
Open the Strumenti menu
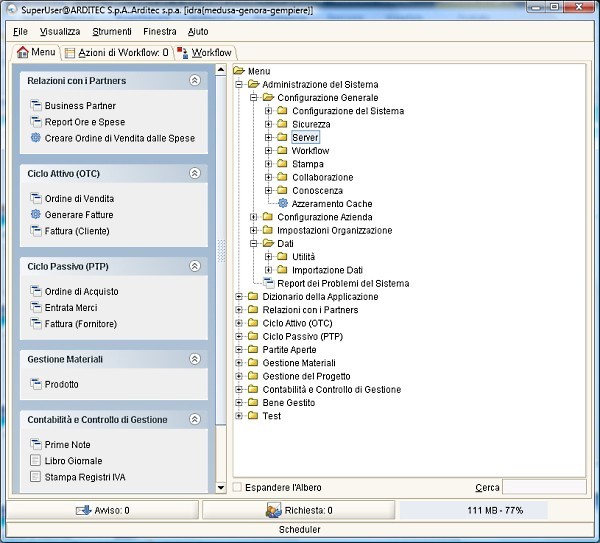click(x=112, y=32)
